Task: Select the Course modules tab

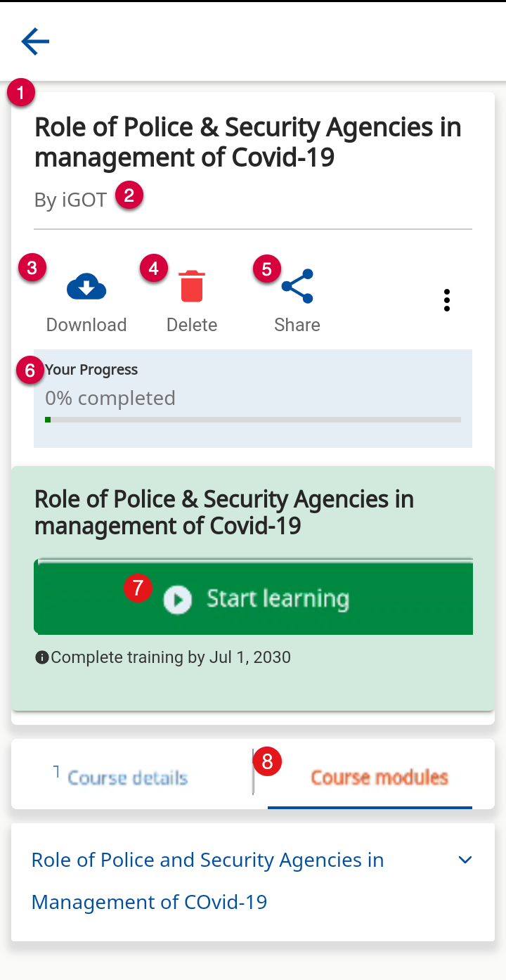Action: coord(379,778)
